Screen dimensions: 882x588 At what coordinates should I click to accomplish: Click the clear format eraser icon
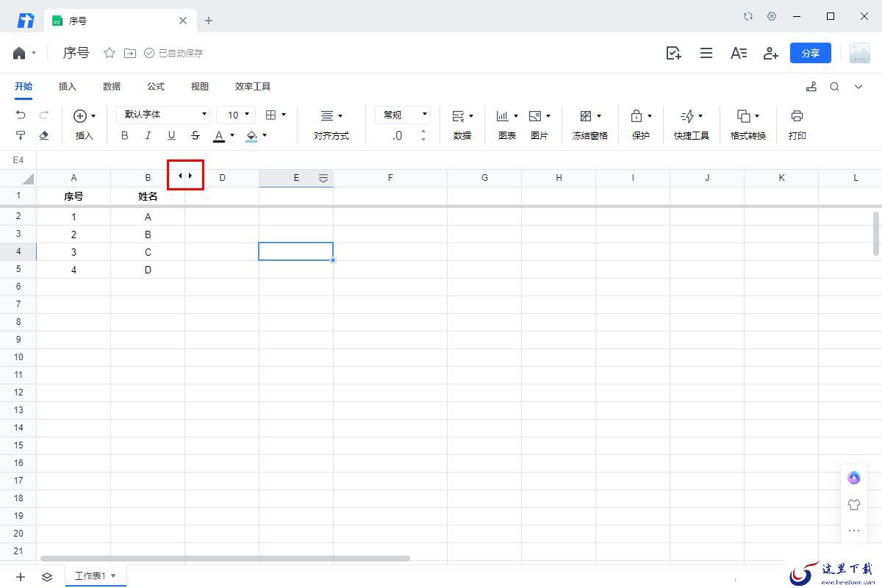(x=44, y=135)
